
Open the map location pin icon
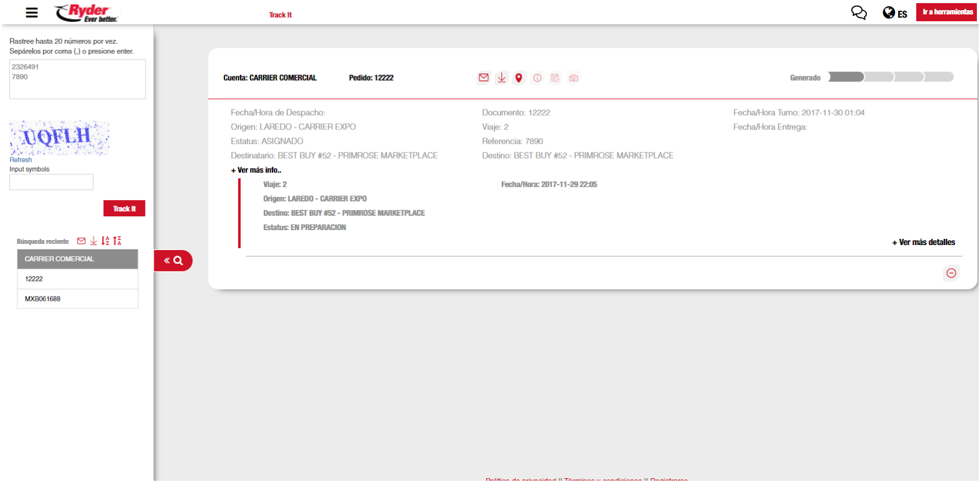point(518,78)
